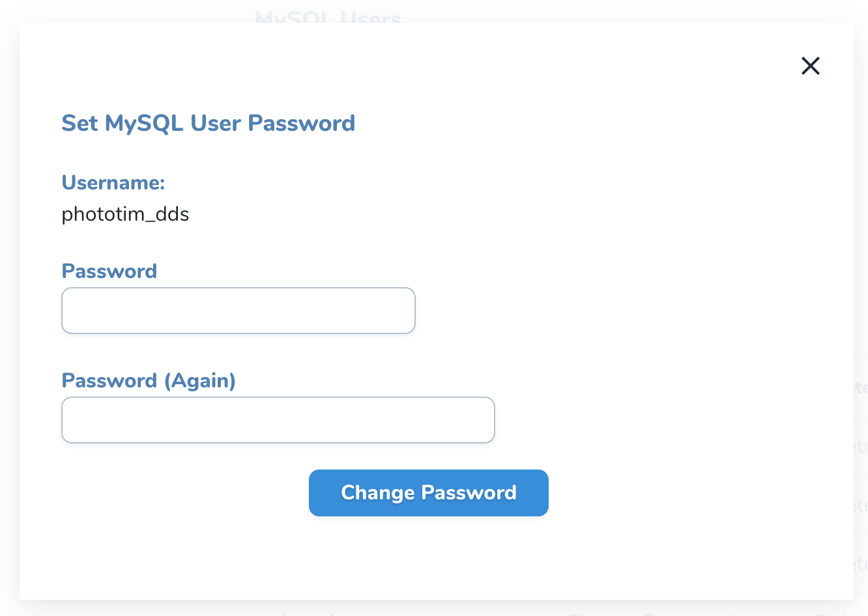The image size is (868, 616).
Task: Click topmost cut-off link at right edge
Action: 861,388
